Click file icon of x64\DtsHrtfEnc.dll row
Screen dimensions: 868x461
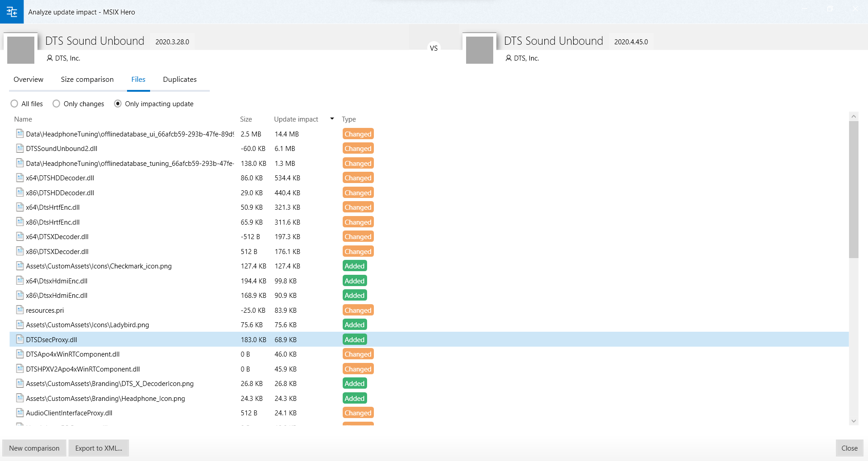coord(20,207)
